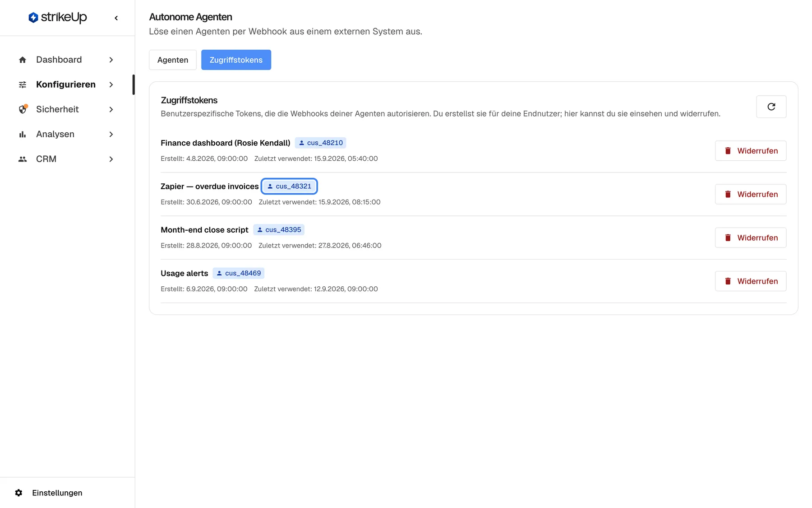
Task: Switch to the Agenten tab
Action: click(173, 60)
